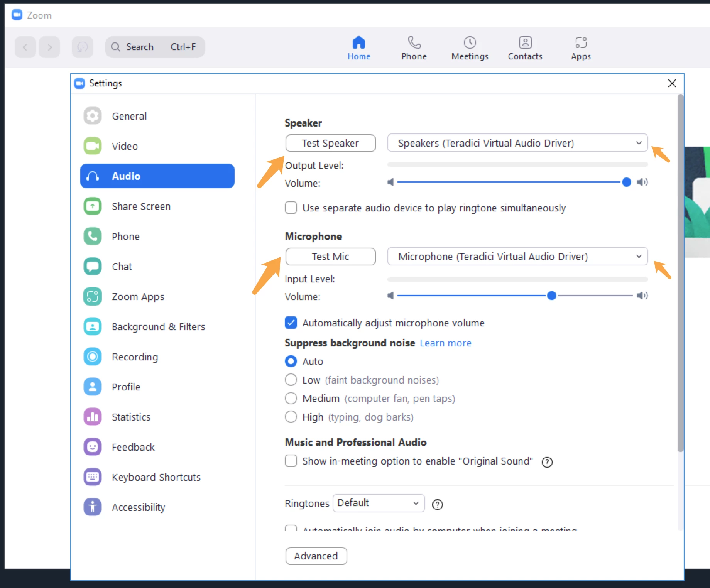Enable Show in-meeting Original Sound option
This screenshot has width=710, height=588.
click(x=291, y=461)
